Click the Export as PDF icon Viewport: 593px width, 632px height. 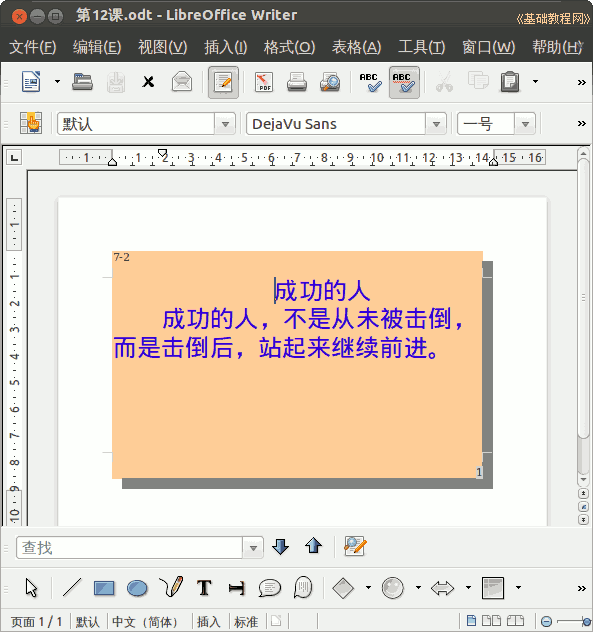[x=264, y=82]
